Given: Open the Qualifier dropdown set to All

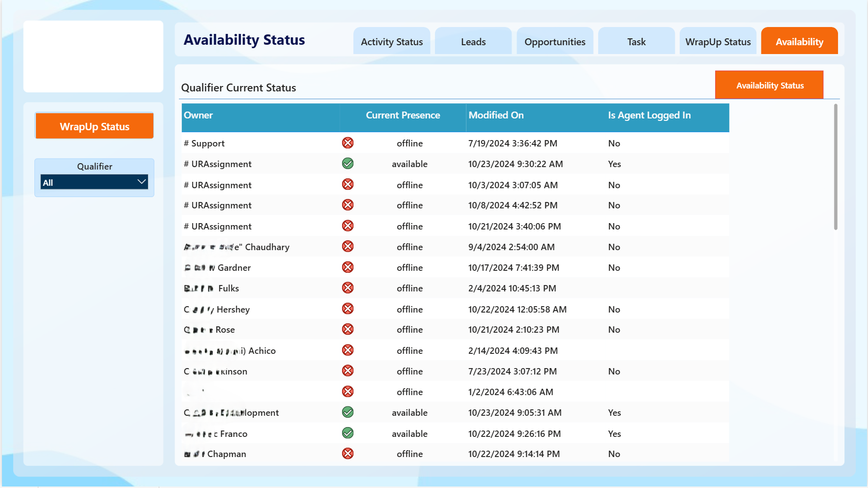Looking at the screenshot, I should tap(94, 182).
